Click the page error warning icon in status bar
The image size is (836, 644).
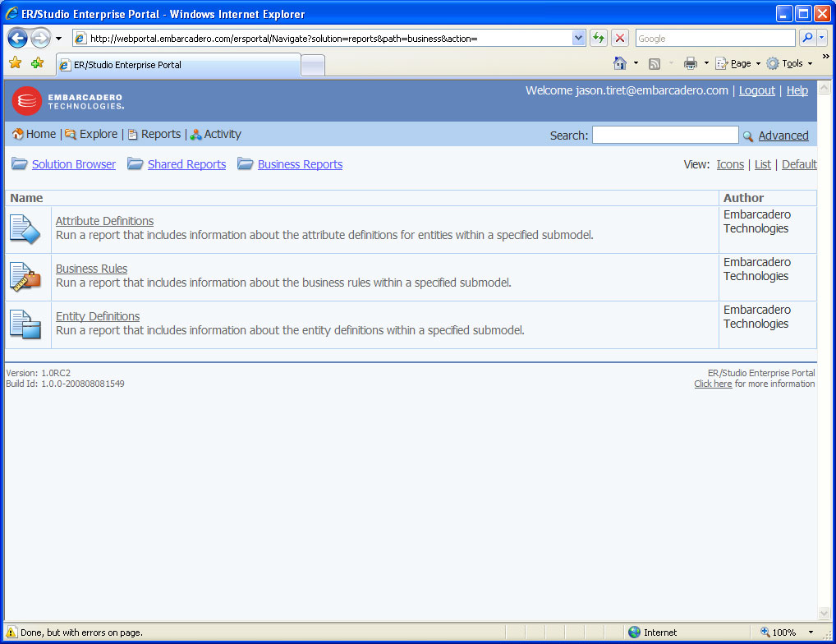click(x=11, y=632)
